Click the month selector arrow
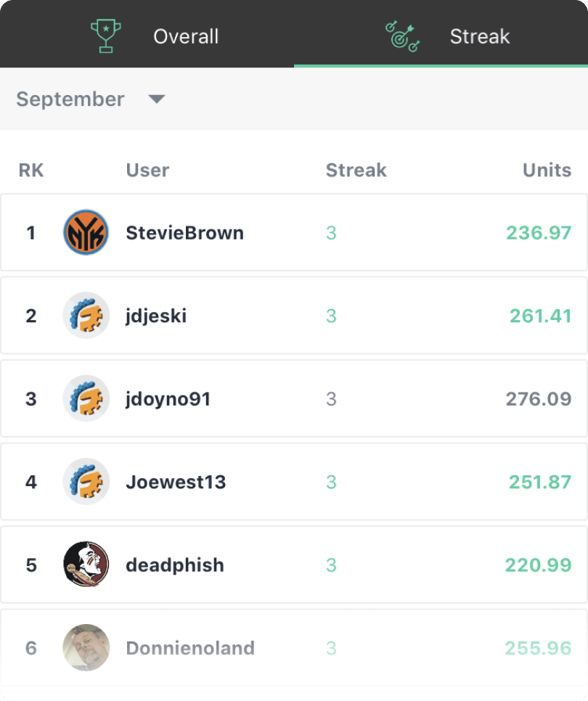The height and width of the screenshot is (701, 588). pos(157,99)
